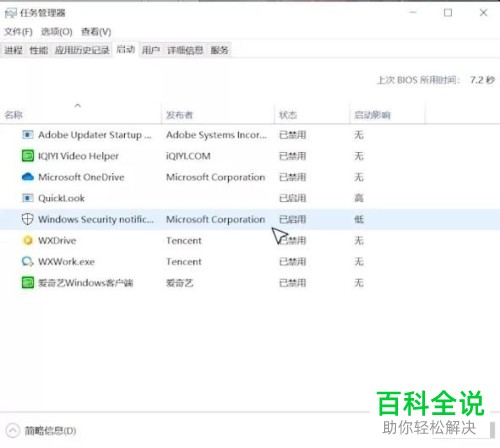This screenshot has height=448, width=500.
Task: Select the Adobe Updater Startup row name
Action: 95,135
